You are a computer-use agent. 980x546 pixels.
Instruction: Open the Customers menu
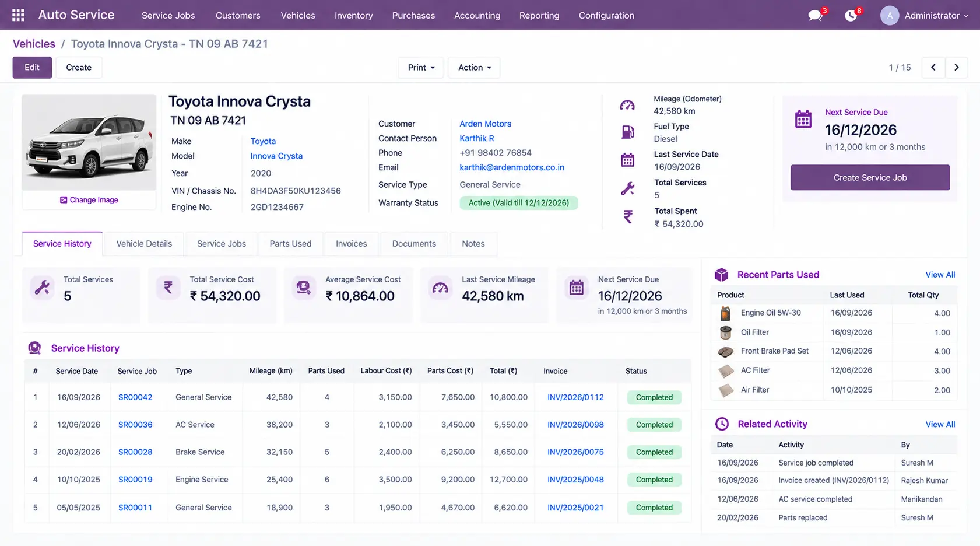[238, 16]
